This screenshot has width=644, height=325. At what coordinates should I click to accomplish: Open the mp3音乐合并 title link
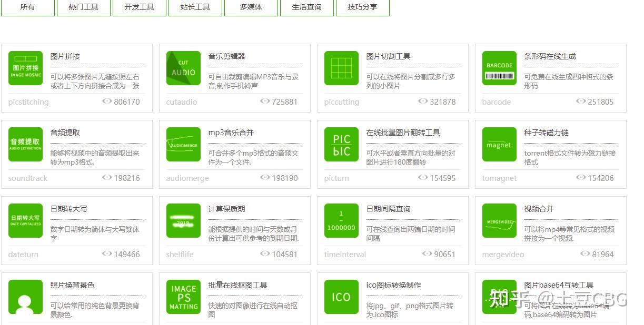(x=231, y=133)
